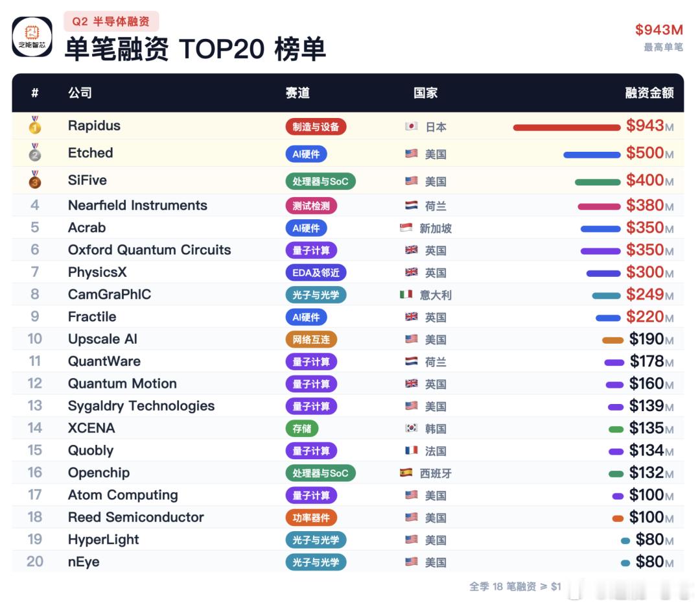The height and width of the screenshot is (607, 700).
Task: Click the company name Fractile
Action: click(x=92, y=316)
